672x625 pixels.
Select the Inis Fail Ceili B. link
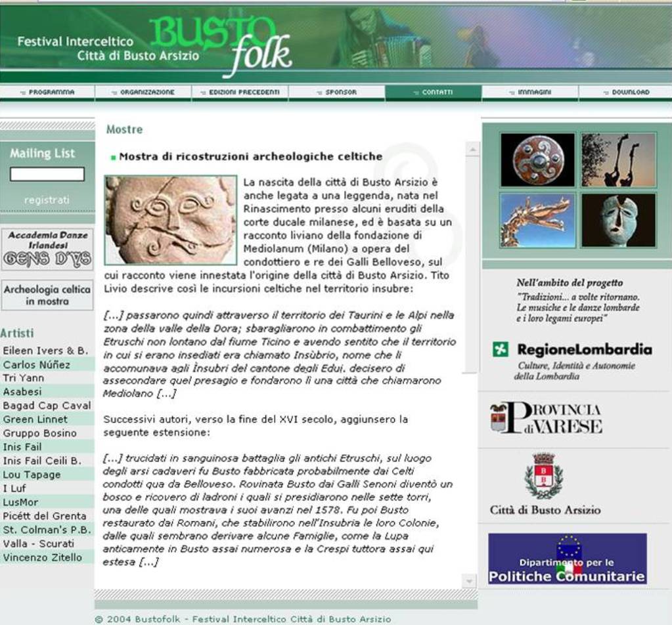42,461
